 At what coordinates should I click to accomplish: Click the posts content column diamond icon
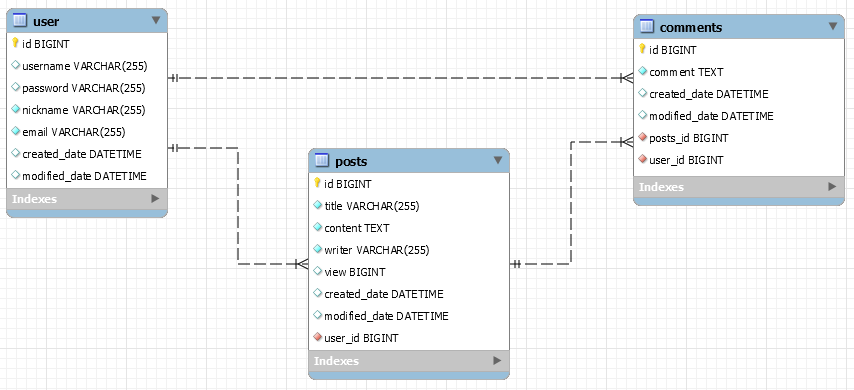[x=318, y=227]
